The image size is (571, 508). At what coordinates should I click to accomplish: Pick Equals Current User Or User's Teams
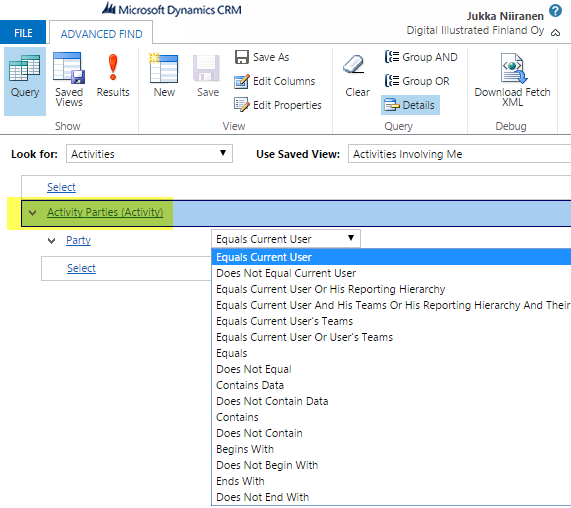click(x=391, y=337)
